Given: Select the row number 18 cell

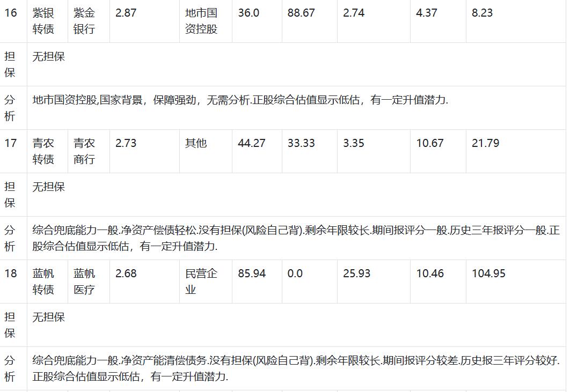Looking at the screenshot, I should coord(11,273).
